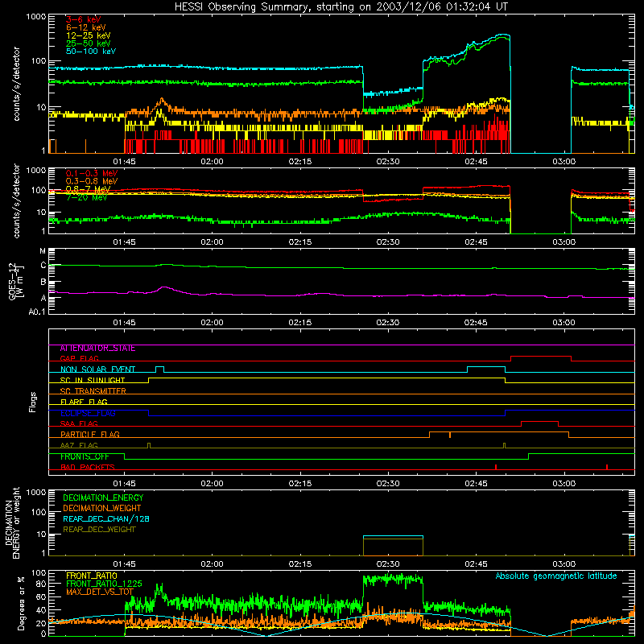Click the Degrees or % axis label
Image resolution: width=644 pixels, height=644 pixels.
[x=21, y=603]
